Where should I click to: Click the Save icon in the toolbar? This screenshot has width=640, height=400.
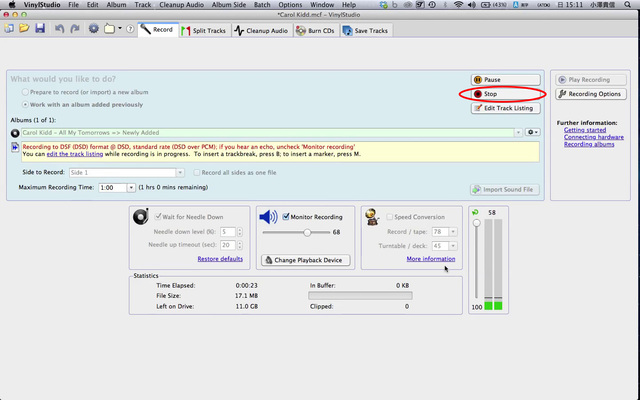click(40, 29)
